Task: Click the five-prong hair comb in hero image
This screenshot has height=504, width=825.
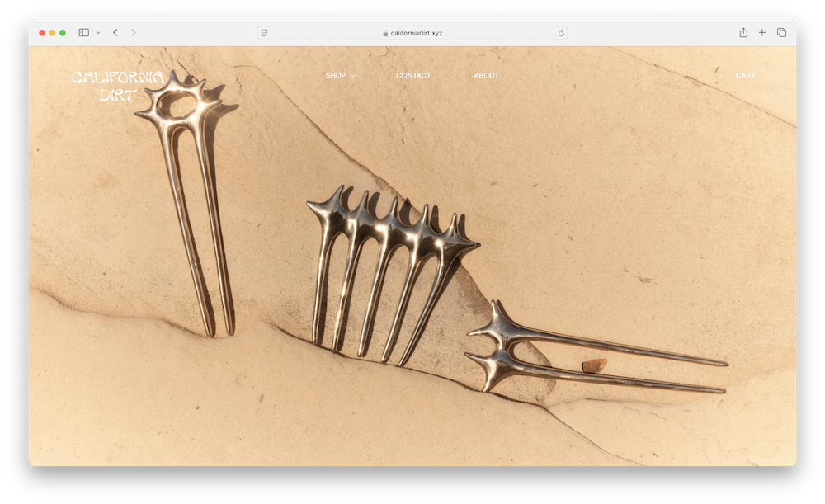Action: point(392,276)
